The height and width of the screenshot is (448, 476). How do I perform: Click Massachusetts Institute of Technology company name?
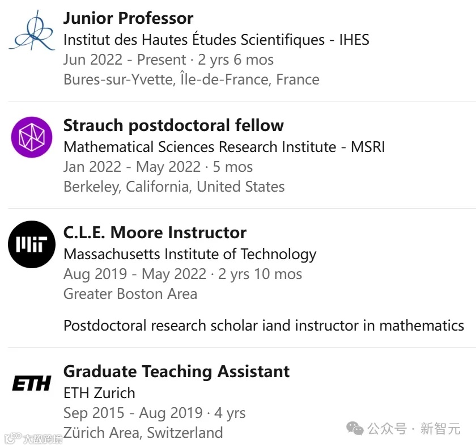coord(190,254)
